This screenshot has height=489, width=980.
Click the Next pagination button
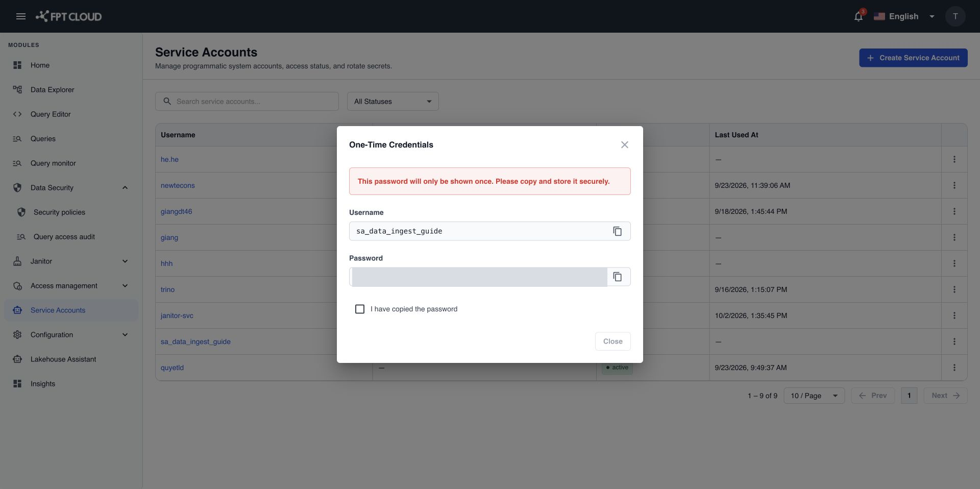click(x=945, y=396)
